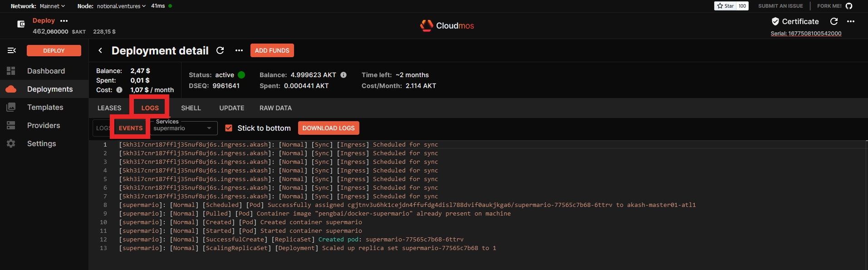868x270 pixels.
Task: Click the Certificate shield icon
Action: click(x=775, y=21)
